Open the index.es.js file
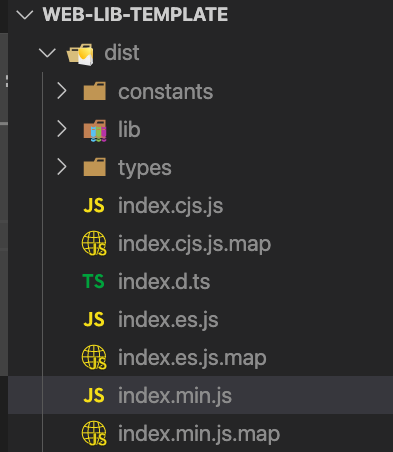This screenshot has width=393, height=452. 168,320
